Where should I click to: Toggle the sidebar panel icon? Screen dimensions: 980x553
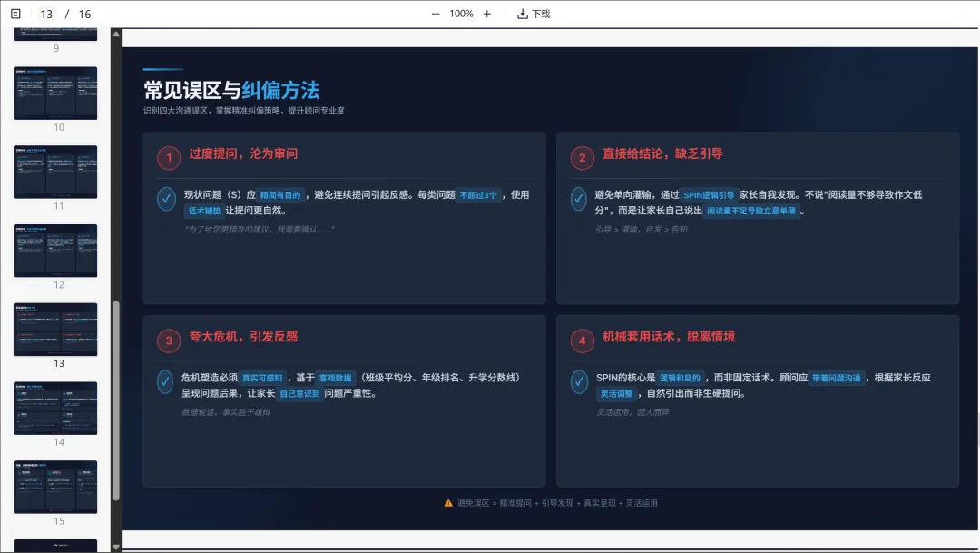(15, 14)
